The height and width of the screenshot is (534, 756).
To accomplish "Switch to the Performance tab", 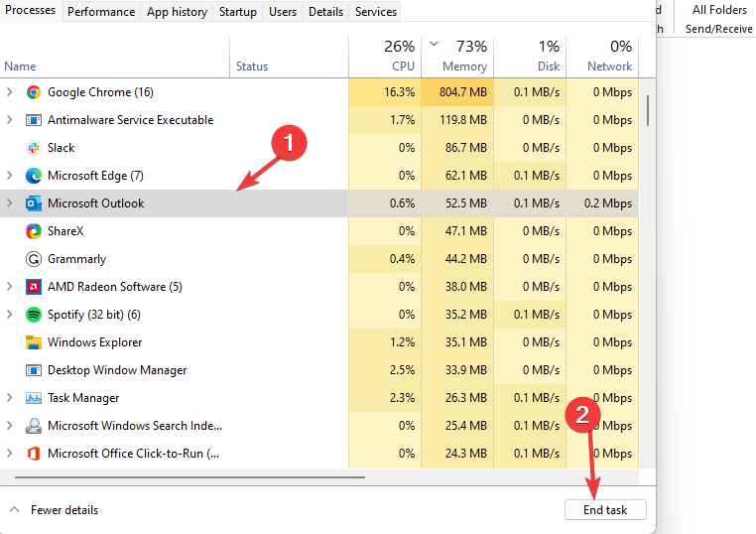I will (x=101, y=12).
